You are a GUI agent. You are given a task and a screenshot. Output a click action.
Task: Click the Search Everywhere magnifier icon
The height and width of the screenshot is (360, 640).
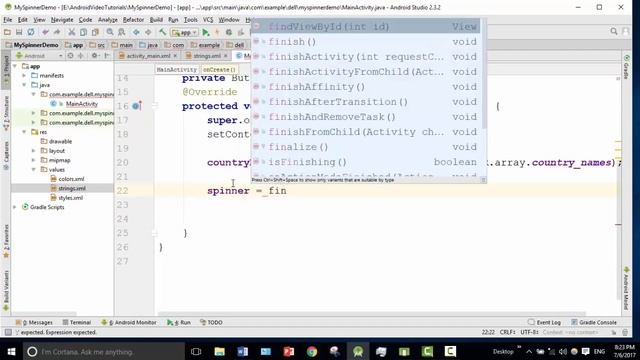click(613, 31)
